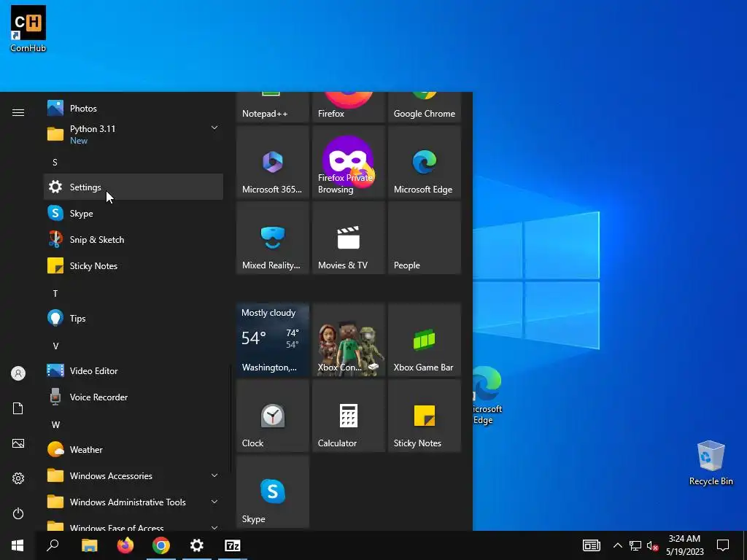Screen dimensions: 747x560
Task: Launch the Skype tile
Action: tap(273, 491)
